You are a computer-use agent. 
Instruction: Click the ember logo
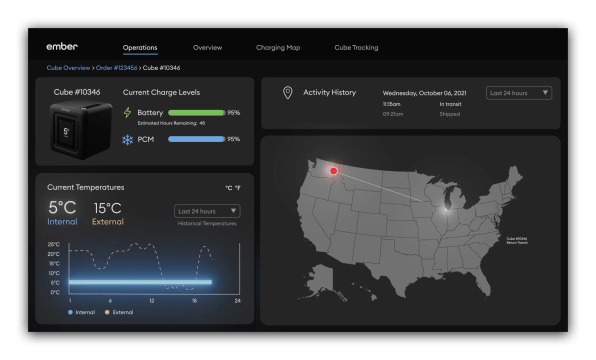point(62,47)
